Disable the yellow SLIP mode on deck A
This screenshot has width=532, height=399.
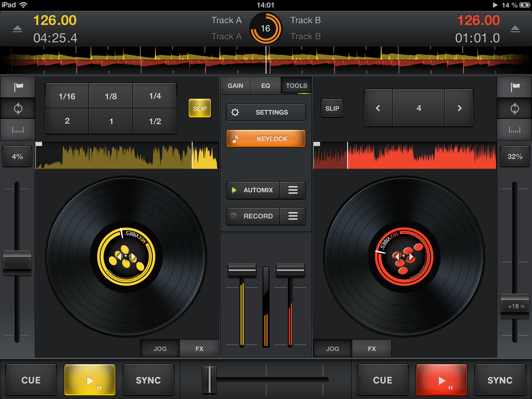(199, 108)
